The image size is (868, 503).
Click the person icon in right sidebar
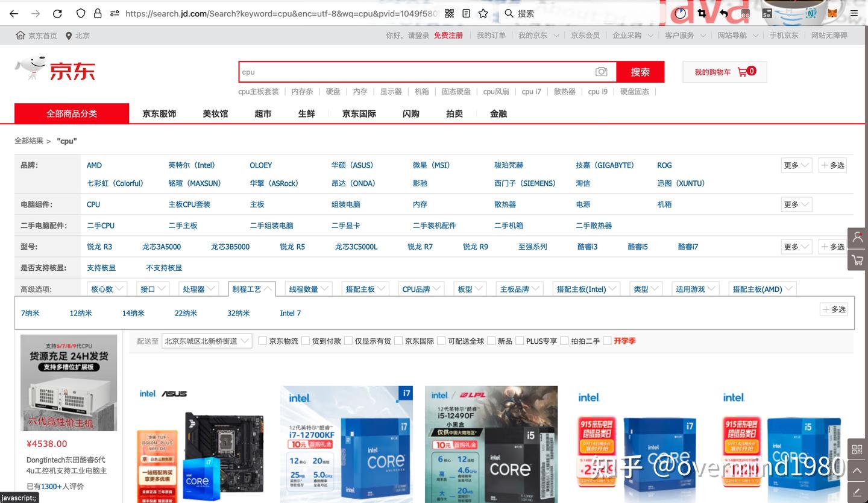tap(857, 238)
